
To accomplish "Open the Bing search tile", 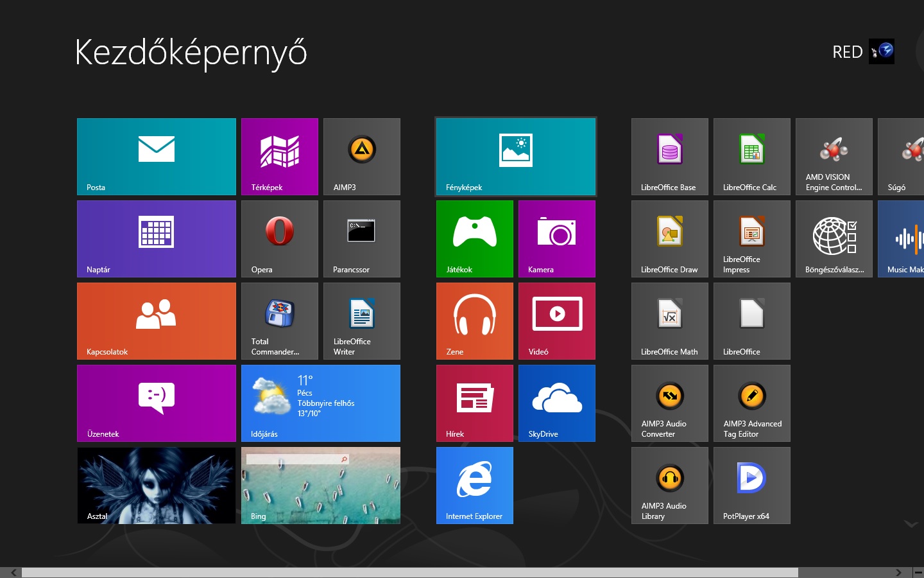I will [321, 486].
